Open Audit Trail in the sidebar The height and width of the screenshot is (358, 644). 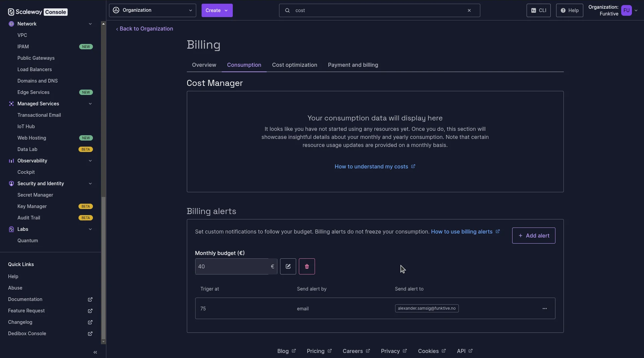pos(29,218)
